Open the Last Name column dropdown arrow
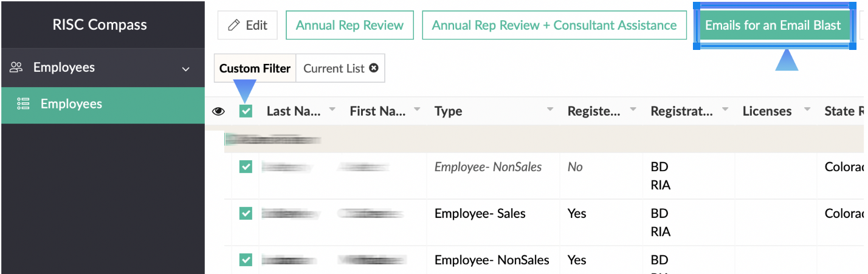The width and height of the screenshot is (868, 274). pyautogui.click(x=332, y=110)
